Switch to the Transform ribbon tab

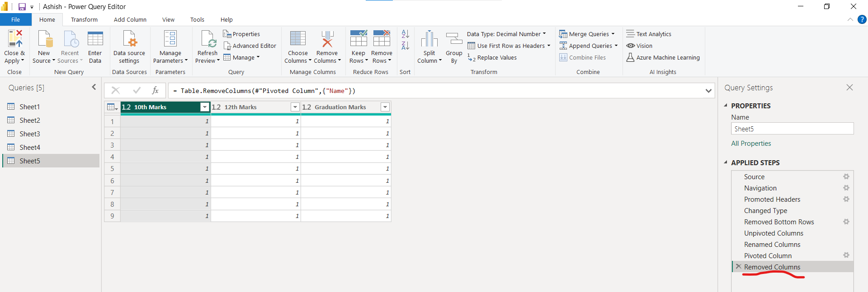point(84,19)
